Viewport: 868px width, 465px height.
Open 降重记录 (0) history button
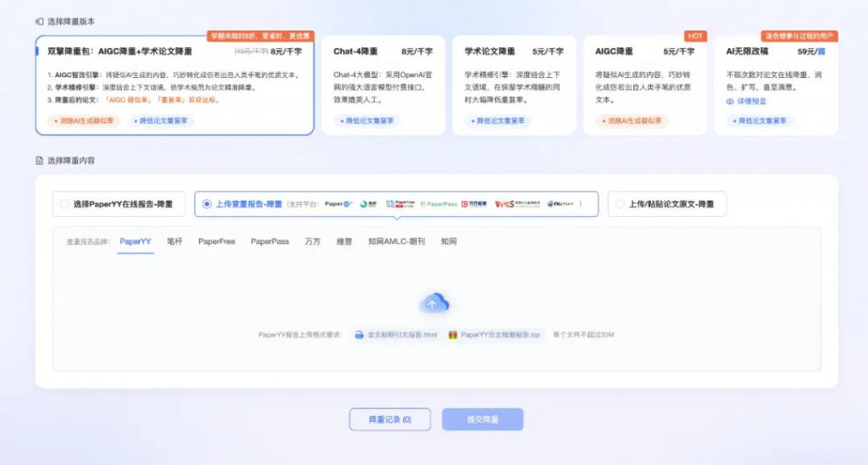click(389, 419)
